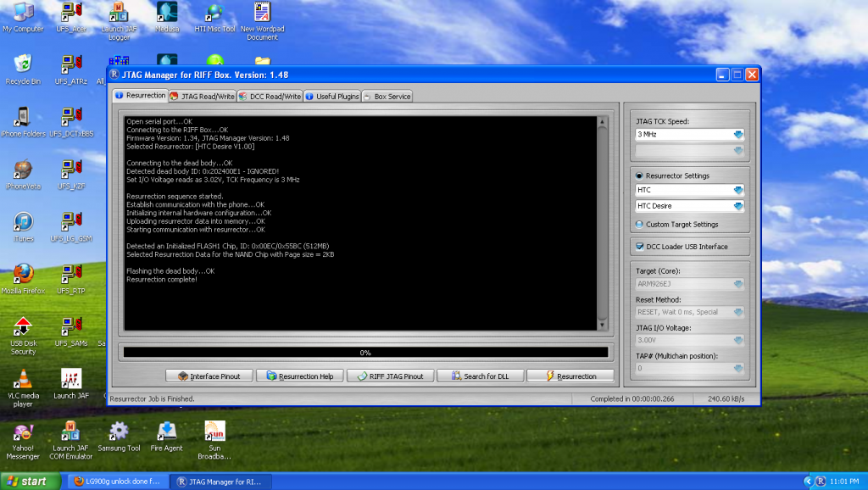Open the Recycle Bin
This screenshot has width=868, height=490.
pyautogui.click(x=23, y=70)
